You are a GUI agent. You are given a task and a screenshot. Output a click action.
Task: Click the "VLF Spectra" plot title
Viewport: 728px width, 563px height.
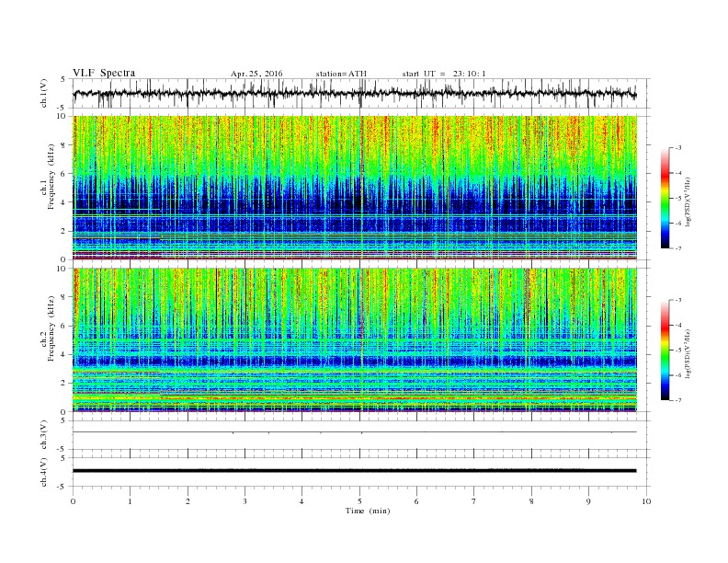(x=104, y=73)
